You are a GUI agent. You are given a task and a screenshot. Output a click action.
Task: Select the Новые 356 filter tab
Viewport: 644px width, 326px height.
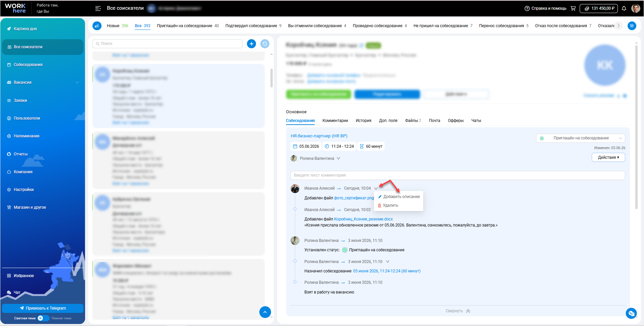[118, 26]
